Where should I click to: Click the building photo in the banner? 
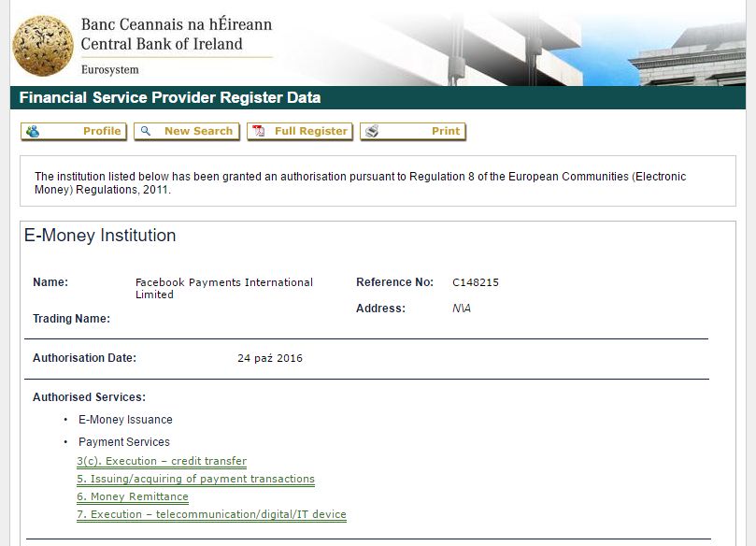[x=561, y=42]
